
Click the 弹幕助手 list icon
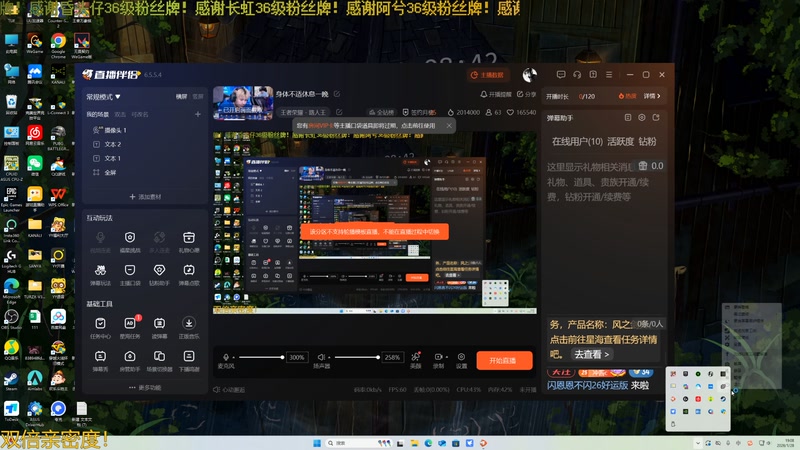[628, 117]
